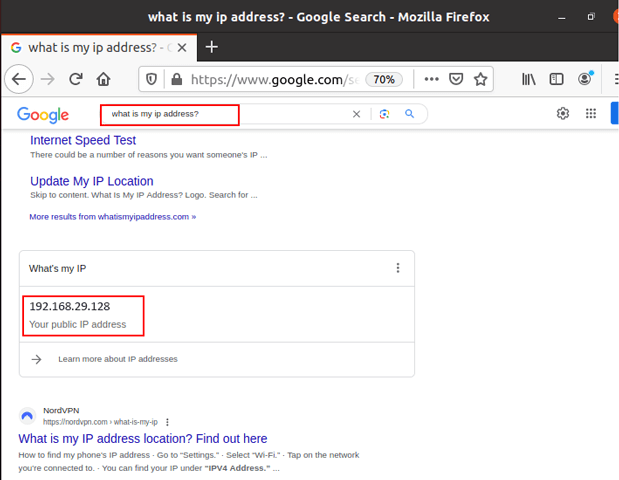Open page actions three-dot menu
The image size is (619, 480).
pos(431,79)
